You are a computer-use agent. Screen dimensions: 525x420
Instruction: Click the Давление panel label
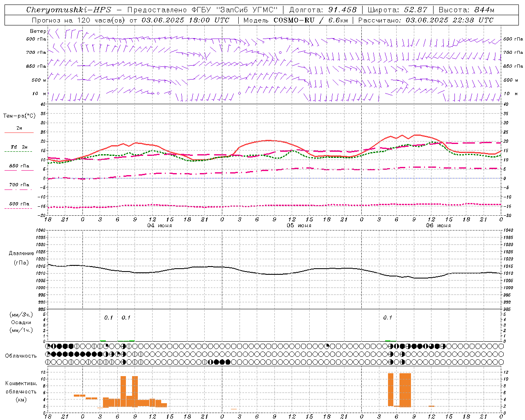point(21,253)
